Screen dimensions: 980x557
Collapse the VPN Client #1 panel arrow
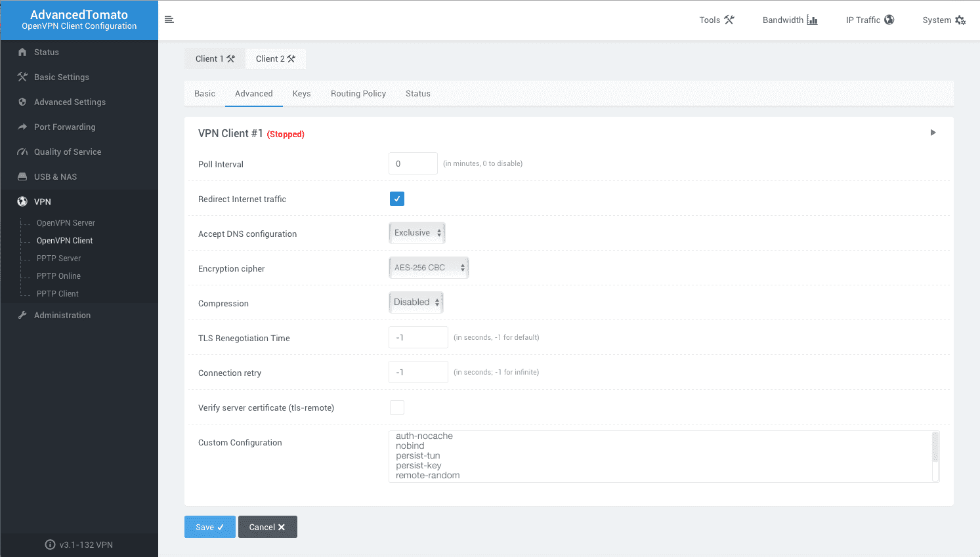pos(933,132)
